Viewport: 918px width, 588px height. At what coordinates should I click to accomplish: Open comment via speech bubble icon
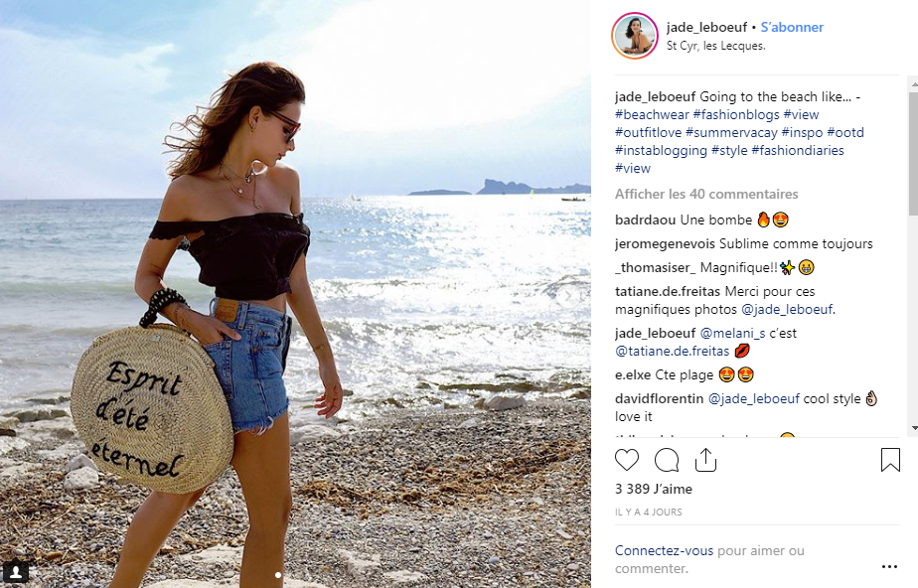(x=667, y=460)
